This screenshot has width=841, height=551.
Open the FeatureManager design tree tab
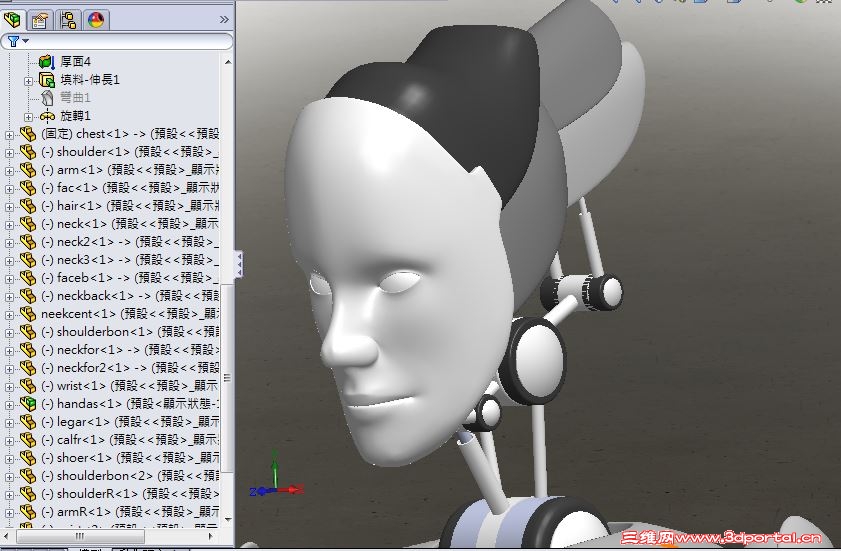tap(12, 20)
